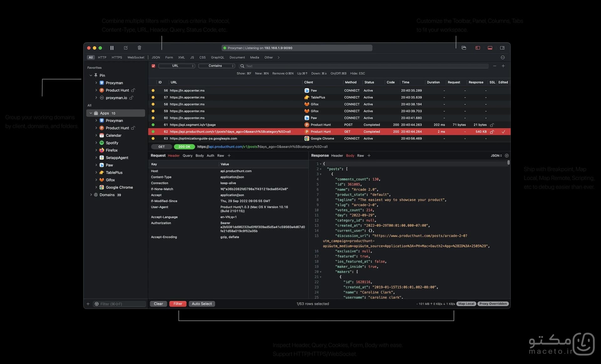
Task: Select row 63 optimizationguide-pa.googleapis.com
Action: point(329,138)
